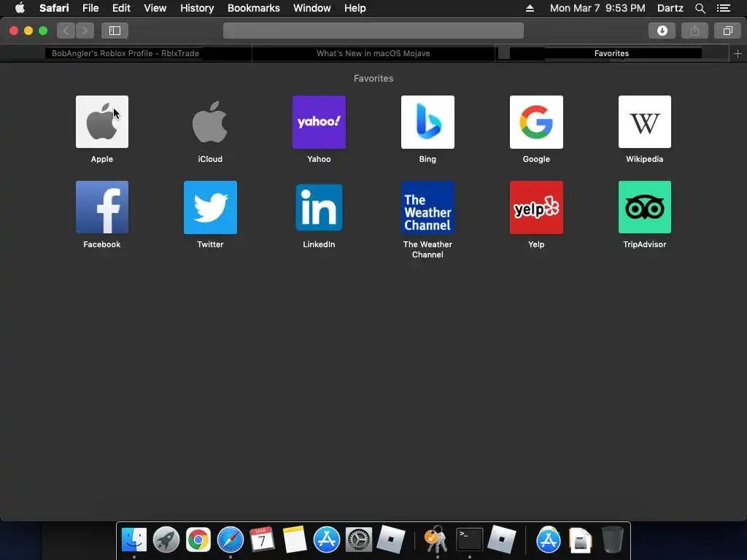This screenshot has width=747, height=560.
Task: Go forward with the forward arrow
Action: (85, 31)
